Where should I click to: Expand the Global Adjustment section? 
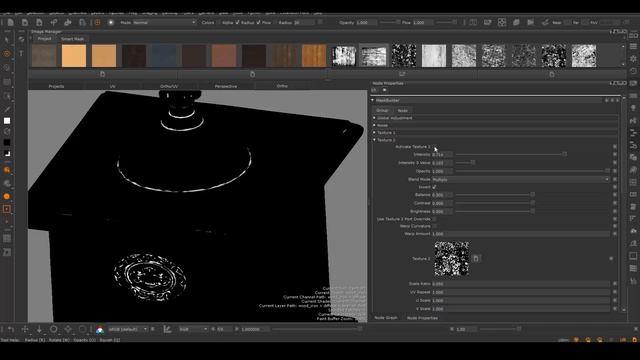pos(374,118)
